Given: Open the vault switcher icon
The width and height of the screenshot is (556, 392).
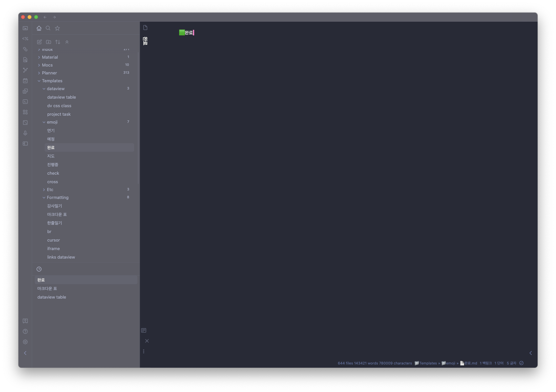Looking at the screenshot, I should (x=25, y=321).
